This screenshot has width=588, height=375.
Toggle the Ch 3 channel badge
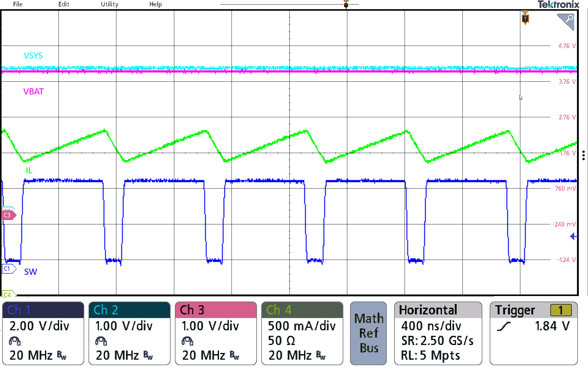[x=216, y=333]
